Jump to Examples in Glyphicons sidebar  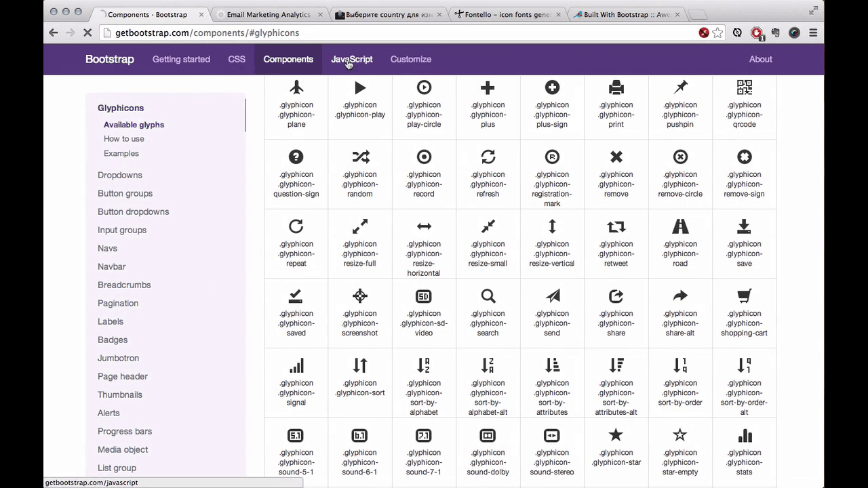point(121,153)
